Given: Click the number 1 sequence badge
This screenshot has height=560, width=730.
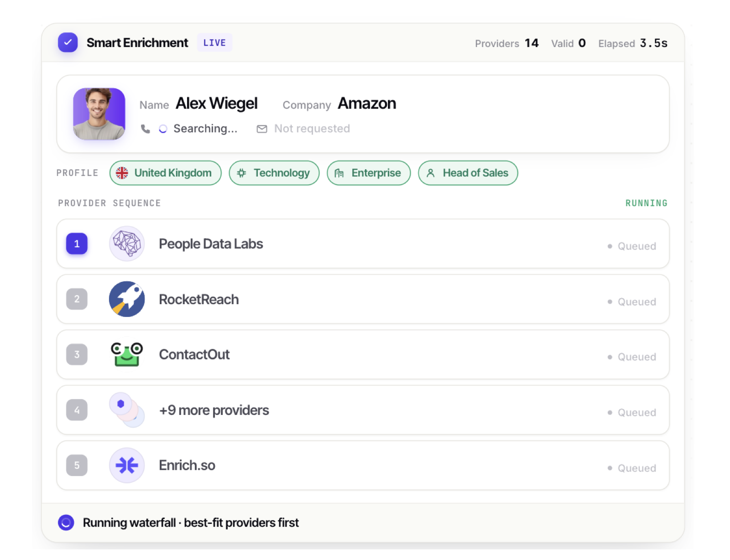Looking at the screenshot, I should click(77, 244).
